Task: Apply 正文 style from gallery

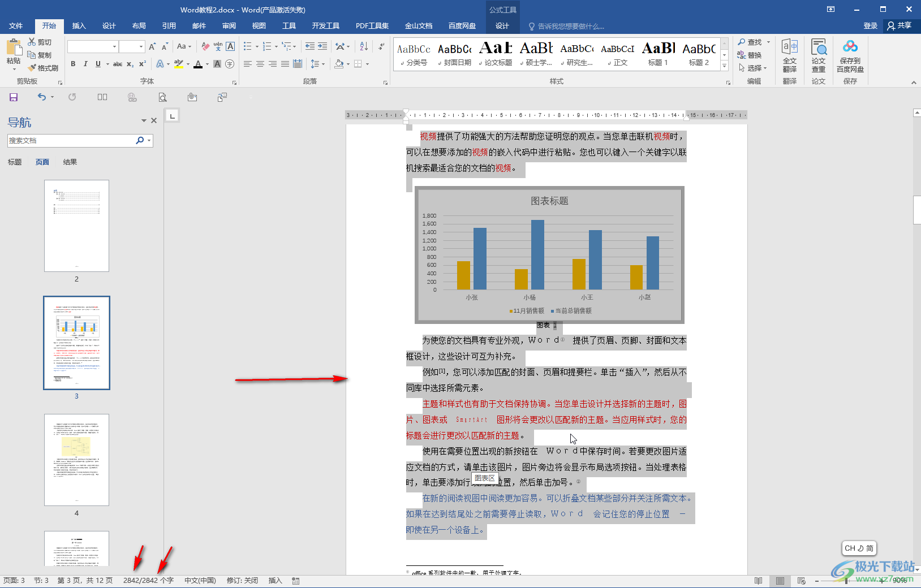Action: 618,54
